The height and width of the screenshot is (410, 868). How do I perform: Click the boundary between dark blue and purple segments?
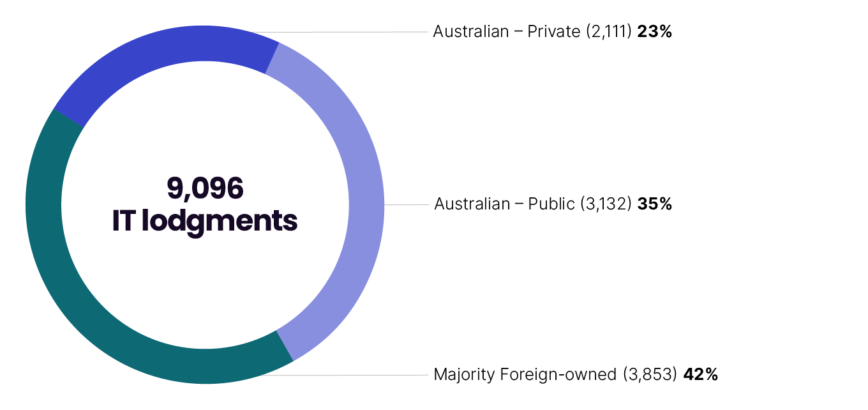(272, 58)
